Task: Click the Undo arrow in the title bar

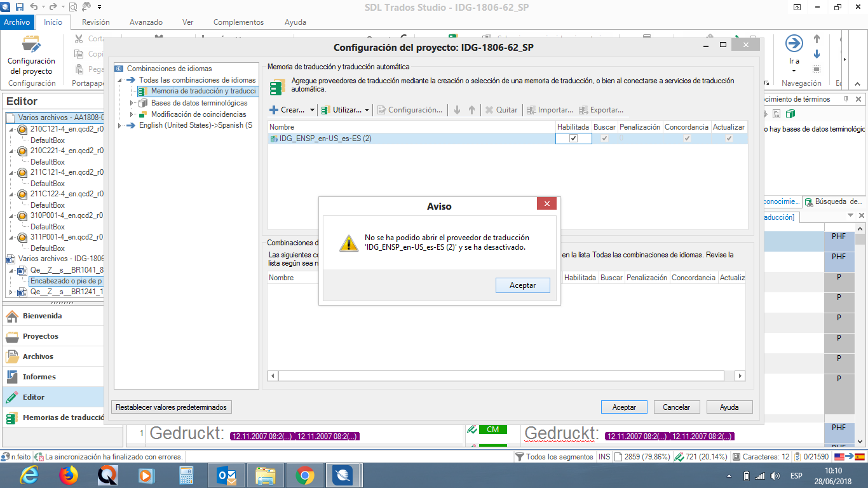Action: (33, 7)
